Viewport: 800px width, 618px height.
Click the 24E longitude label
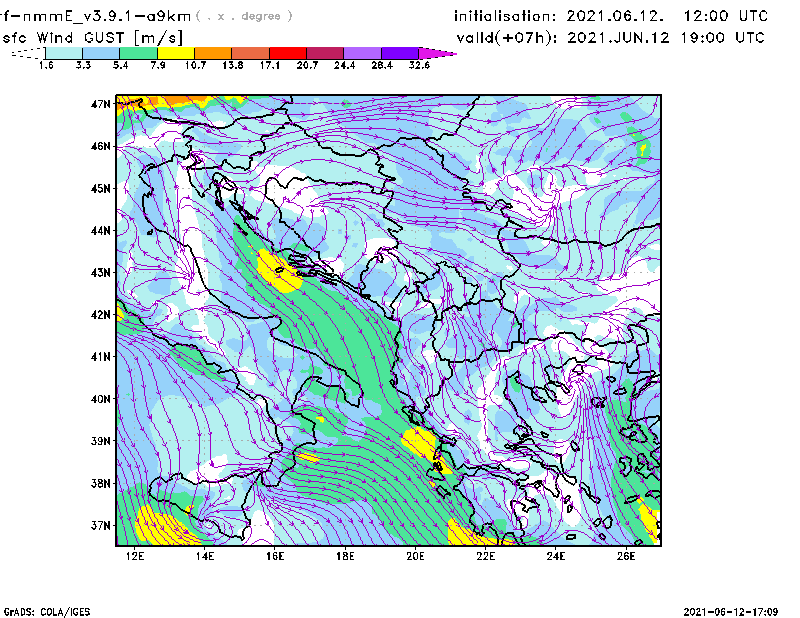coord(556,556)
